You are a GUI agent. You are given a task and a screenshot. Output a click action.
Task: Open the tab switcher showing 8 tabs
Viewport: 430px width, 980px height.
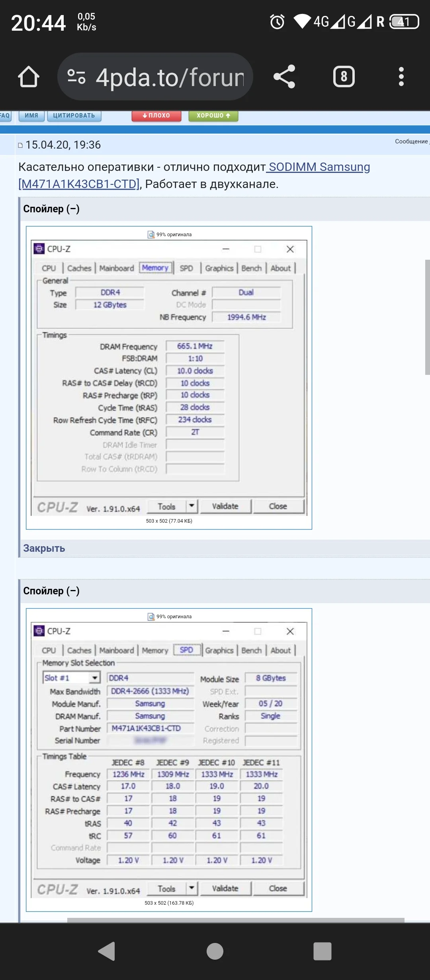tap(344, 76)
